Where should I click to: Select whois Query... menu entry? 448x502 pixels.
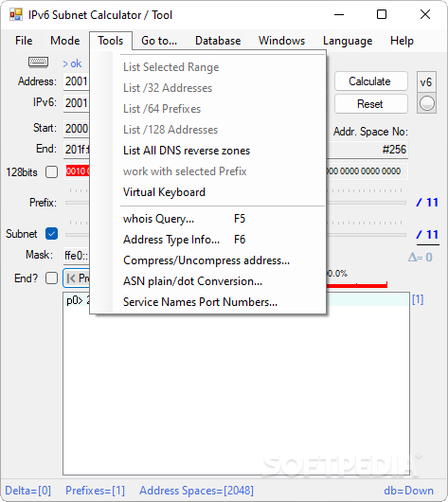click(208, 219)
